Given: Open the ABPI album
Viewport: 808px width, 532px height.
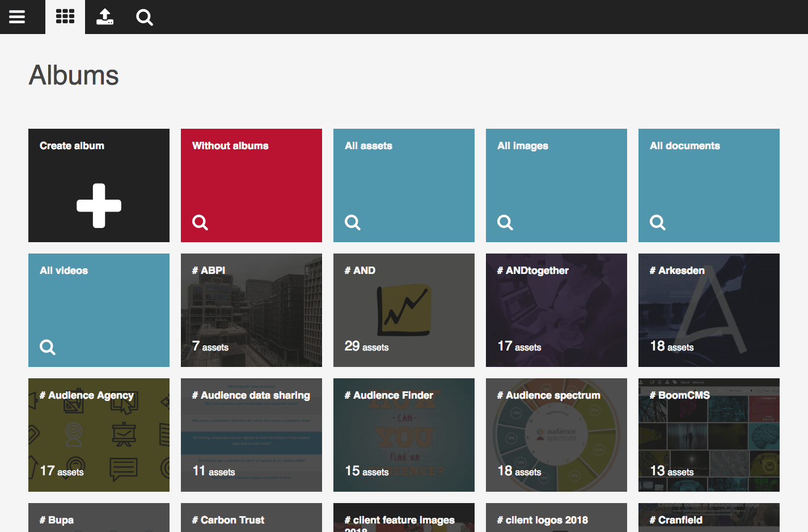Looking at the screenshot, I should [x=251, y=310].
